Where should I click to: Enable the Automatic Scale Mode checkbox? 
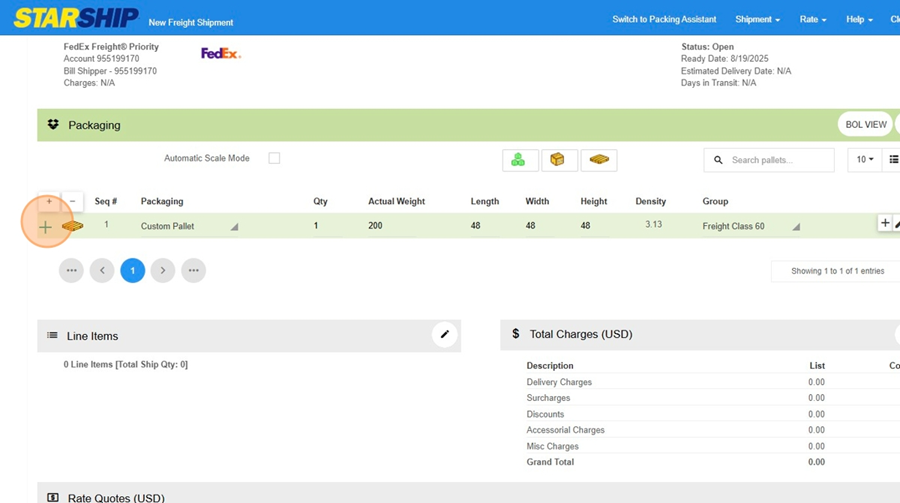click(274, 158)
